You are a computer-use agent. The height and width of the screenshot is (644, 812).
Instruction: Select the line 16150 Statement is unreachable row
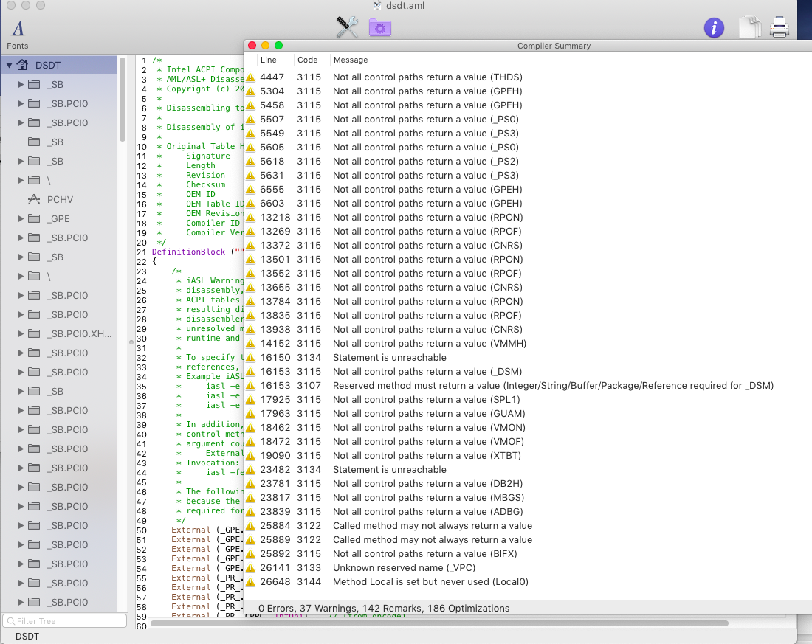coord(390,358)
